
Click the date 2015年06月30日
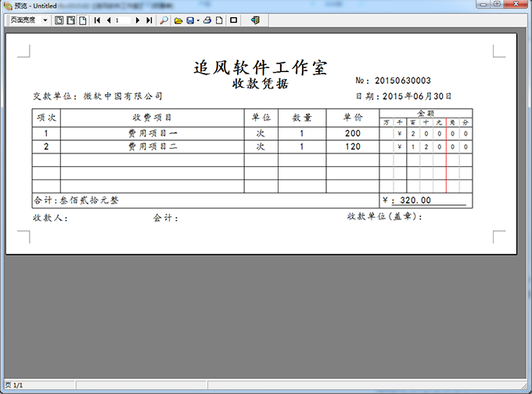click(417, 96)
